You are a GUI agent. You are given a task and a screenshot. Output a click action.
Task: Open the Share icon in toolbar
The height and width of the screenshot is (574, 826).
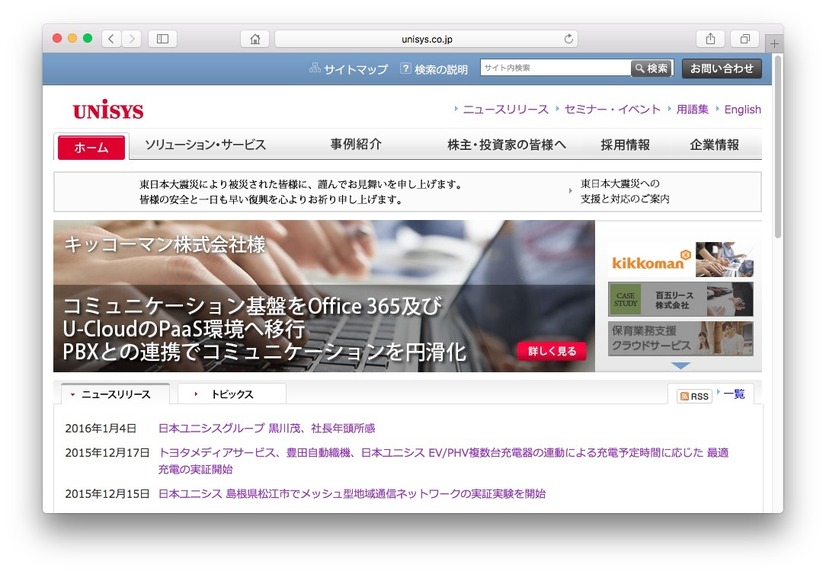point(710,38)
